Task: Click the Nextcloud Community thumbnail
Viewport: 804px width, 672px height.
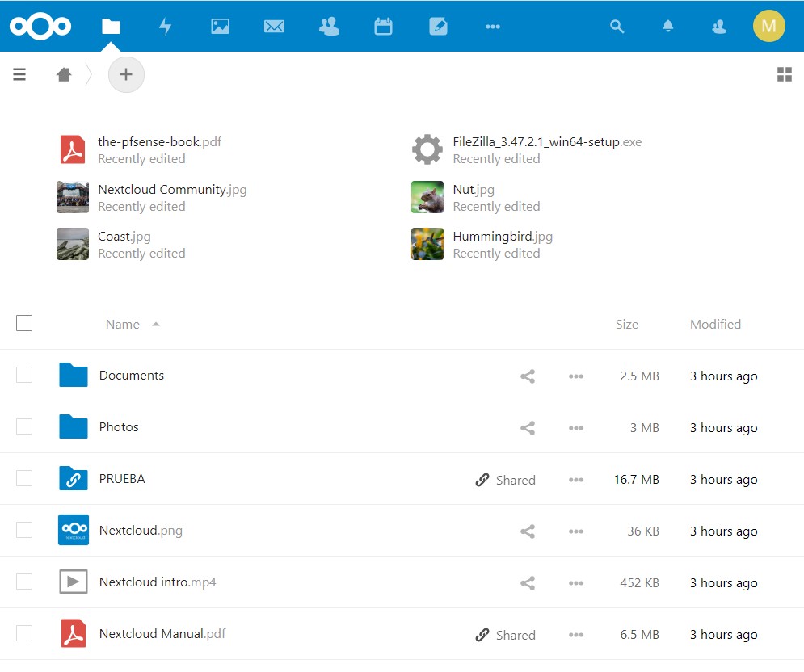Action: click(x=73, y=197)
